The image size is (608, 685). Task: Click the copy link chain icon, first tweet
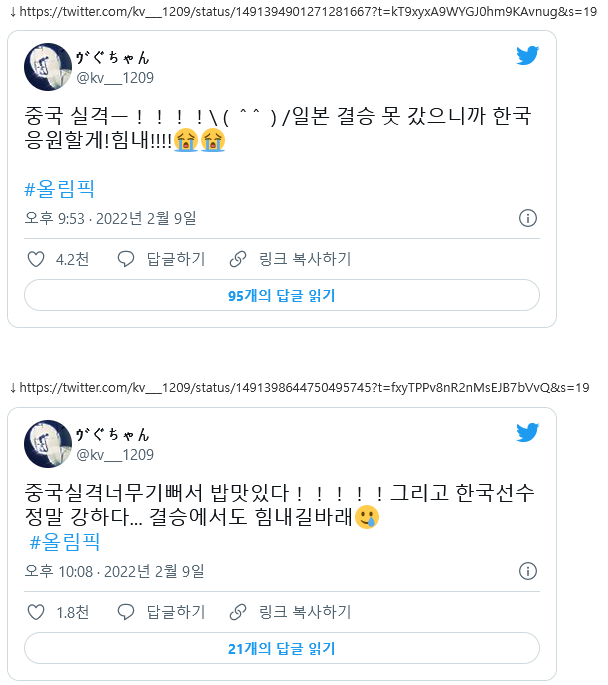[238, 259]
